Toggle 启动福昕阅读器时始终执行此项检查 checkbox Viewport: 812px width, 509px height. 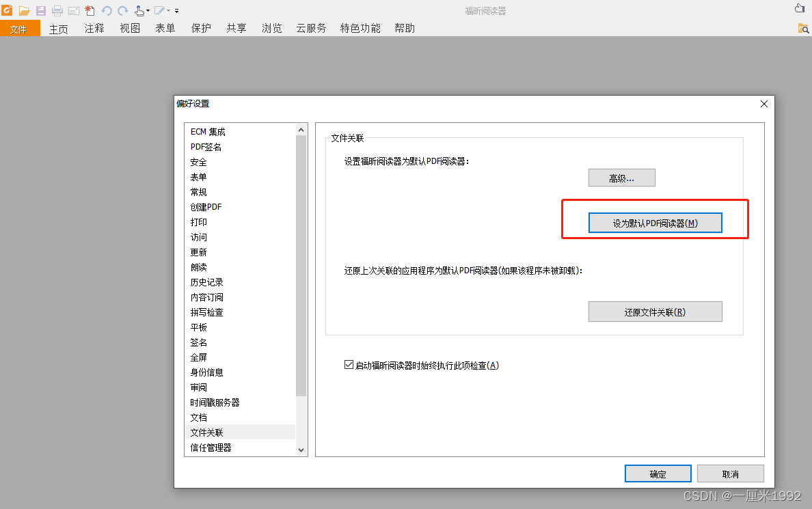point(349,365)
